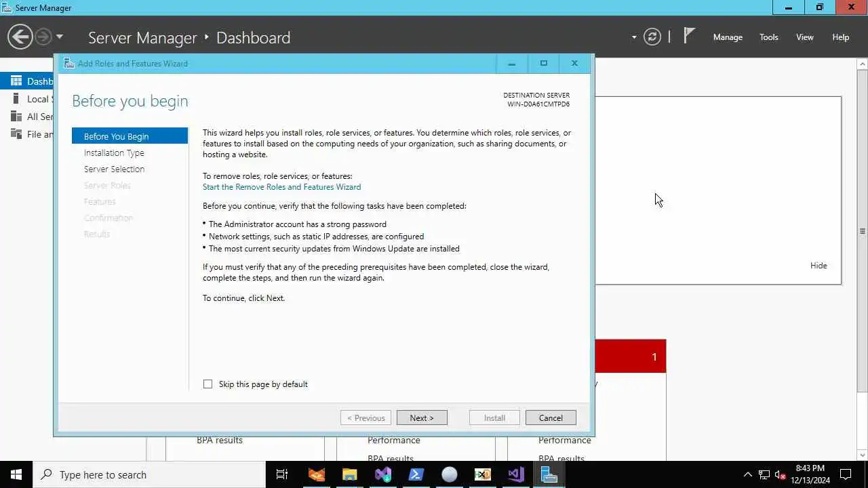Open second Visual Studio icon in taskbar
Viewport: 868px width, 488px height.
pos(515,474)
